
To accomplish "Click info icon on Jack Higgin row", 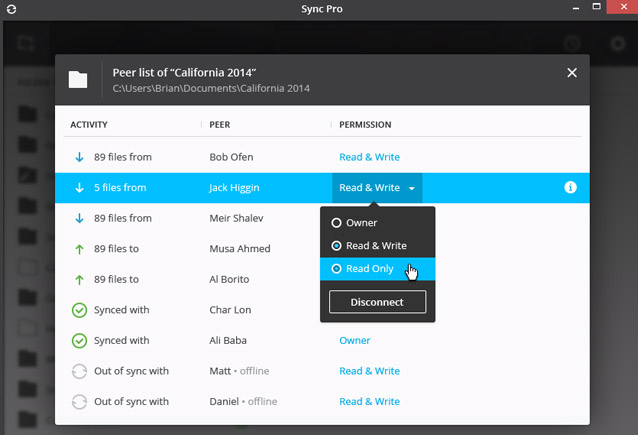I will click(570, 187).
